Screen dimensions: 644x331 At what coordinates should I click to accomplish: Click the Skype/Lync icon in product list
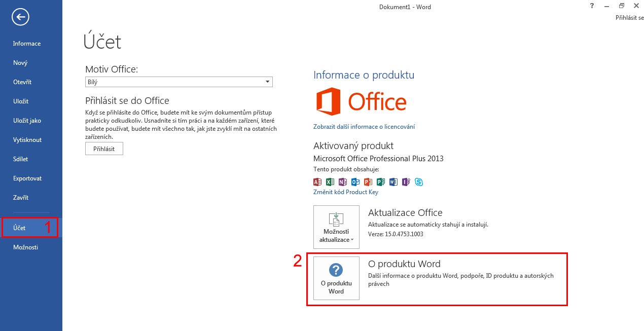click(x=419, y=182)
